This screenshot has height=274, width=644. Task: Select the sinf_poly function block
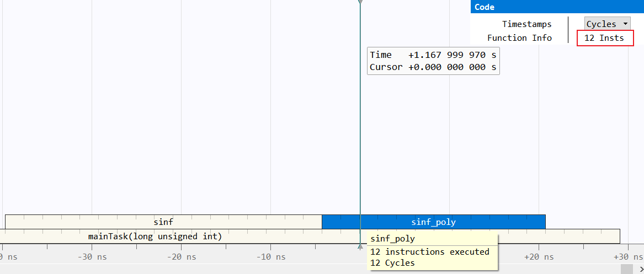tap(433, 222)
